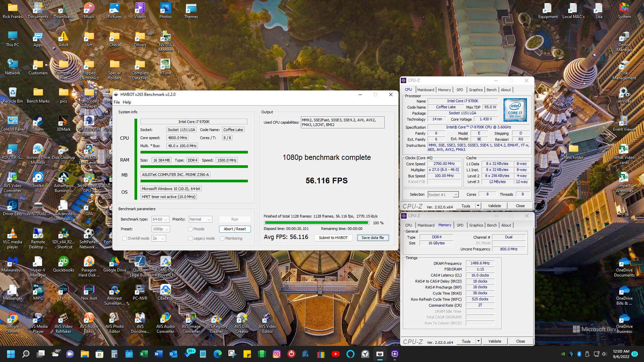Open the Priority Normal dropdown
The image size is (644, 362).
[x=200, y=220]
